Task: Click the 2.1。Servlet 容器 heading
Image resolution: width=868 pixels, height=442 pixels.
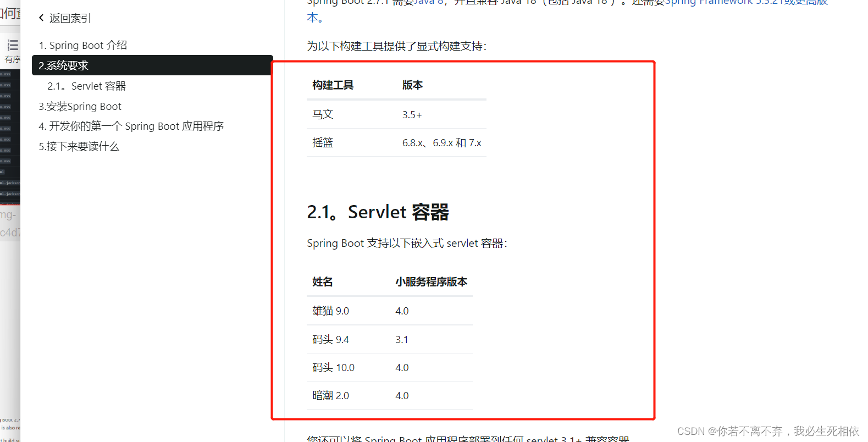Action: pos(378,212)
